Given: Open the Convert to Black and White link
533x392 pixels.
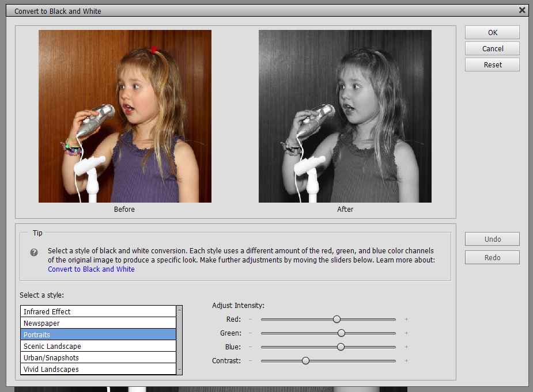Looking at the screenshot, I should [91, 269].
